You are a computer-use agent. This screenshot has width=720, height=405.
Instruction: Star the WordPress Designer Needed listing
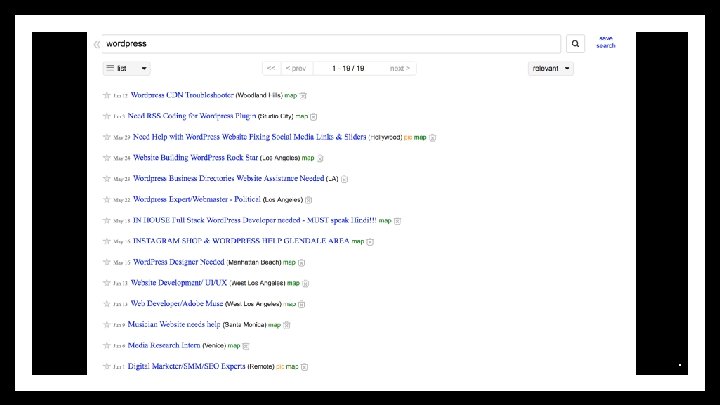point(107,262)
